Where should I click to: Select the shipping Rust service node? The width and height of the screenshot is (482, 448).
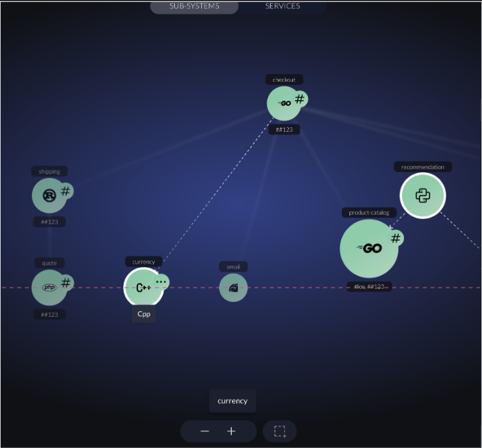pos(48,196)
